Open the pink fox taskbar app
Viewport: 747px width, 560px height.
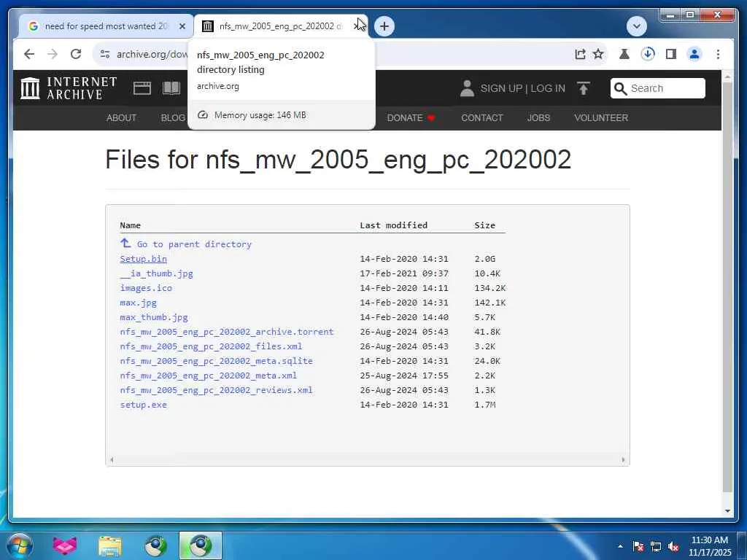[65, 545]
